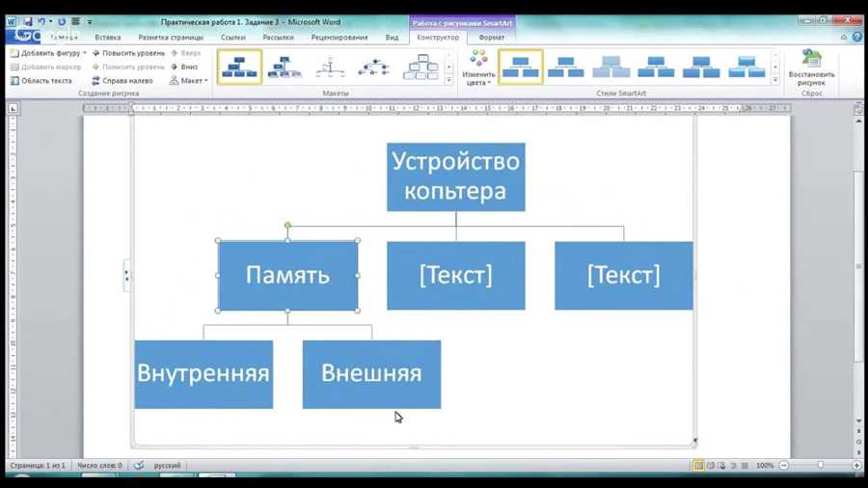Apply the fourth SmartArt style thumbnail
The image size is (868, 488).
656,67
